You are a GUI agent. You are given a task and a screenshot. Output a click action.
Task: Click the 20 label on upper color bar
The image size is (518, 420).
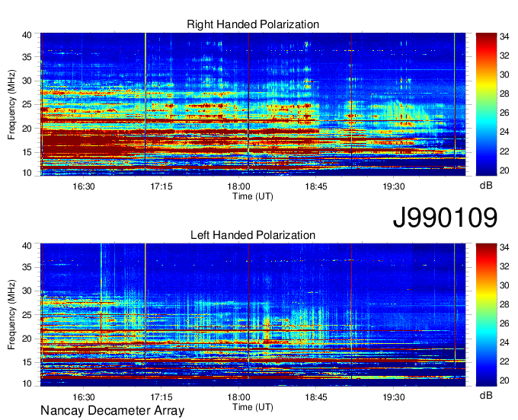tap(504, 170)
